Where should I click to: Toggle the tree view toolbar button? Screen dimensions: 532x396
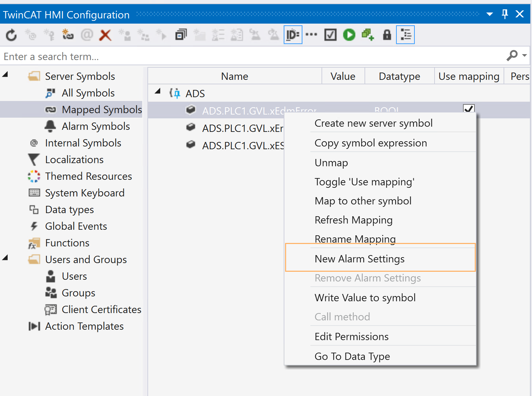pos(405,35)
